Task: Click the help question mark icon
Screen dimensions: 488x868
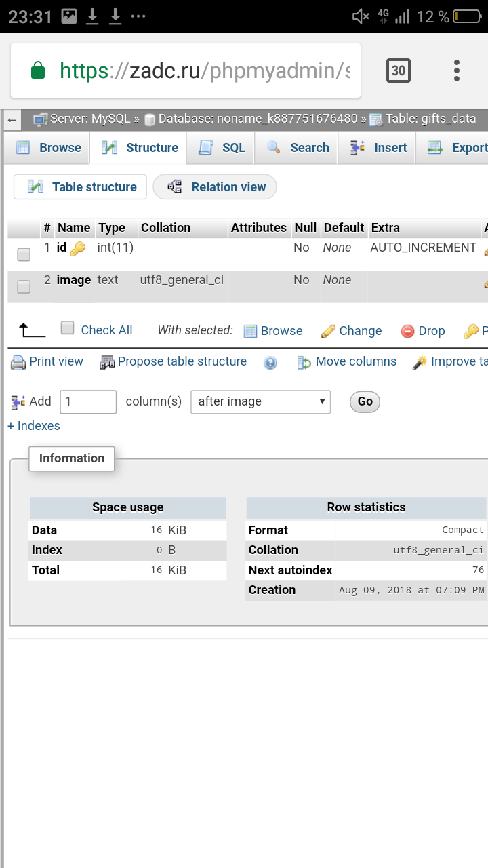Action: click(270, 363)
